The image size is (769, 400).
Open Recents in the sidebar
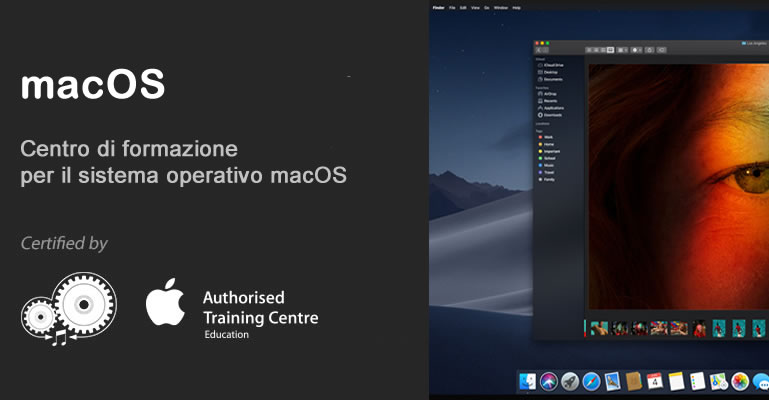coord(547,101)
